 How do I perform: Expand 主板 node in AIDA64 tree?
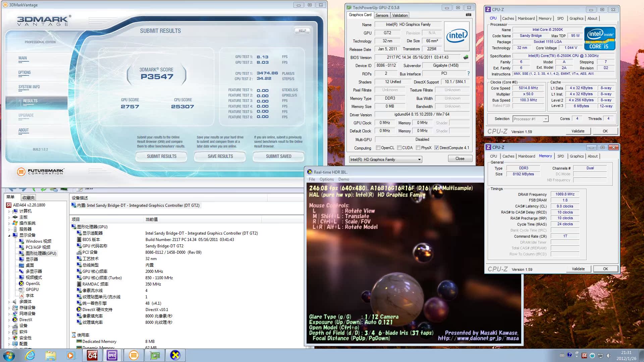(x=9, y=218)
